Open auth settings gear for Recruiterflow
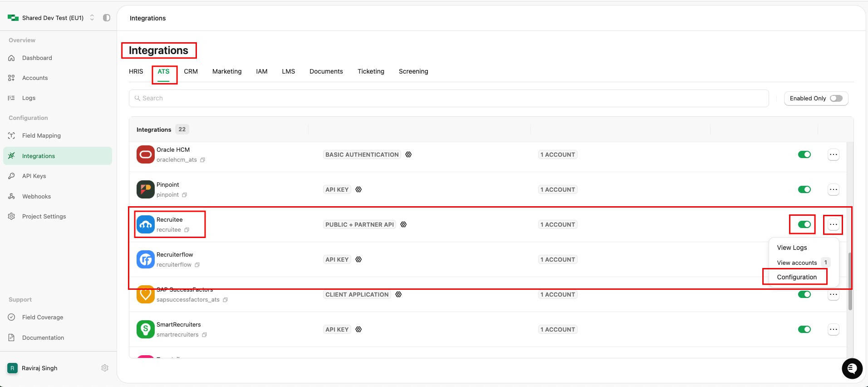 coord(358,259)
